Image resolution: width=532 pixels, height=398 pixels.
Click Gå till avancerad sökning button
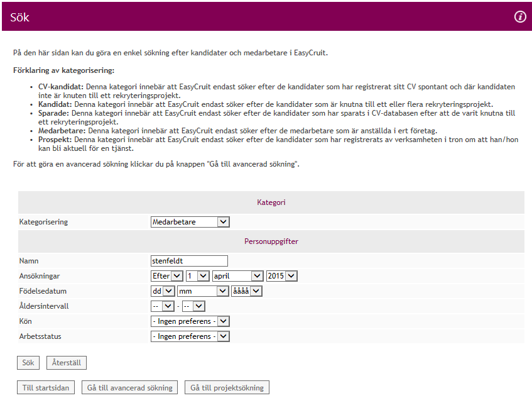pos(129,387)
